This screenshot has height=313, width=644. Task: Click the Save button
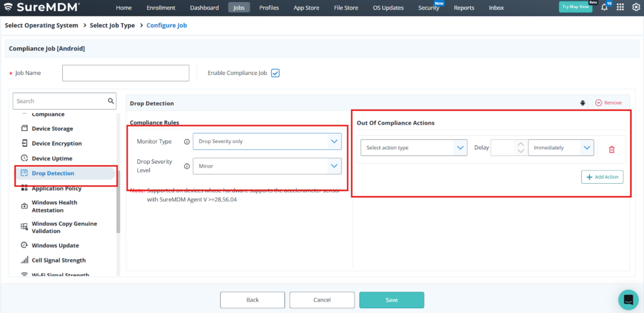pyautogui.click(x=391, y=300)
